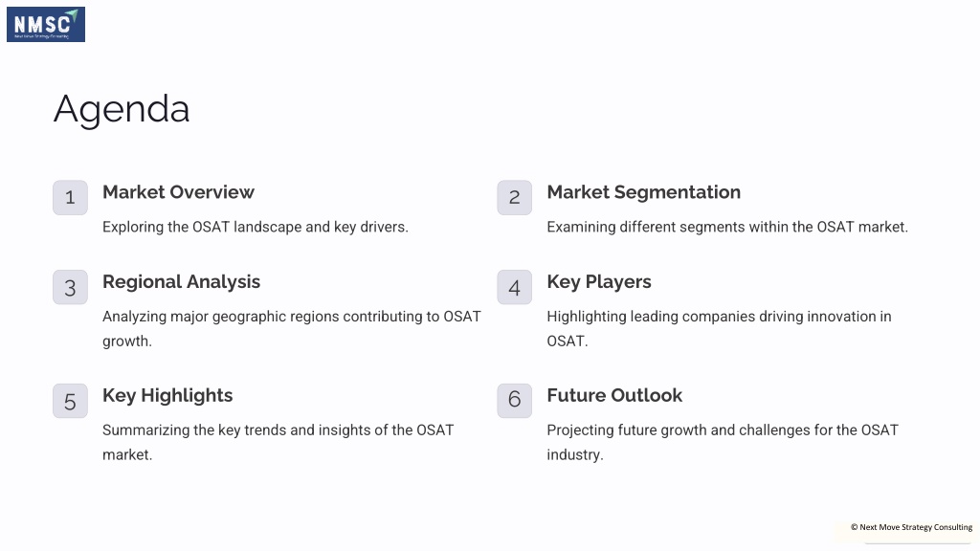
Task: Select the number 6 agenda badge
Action: coord(514,401)
